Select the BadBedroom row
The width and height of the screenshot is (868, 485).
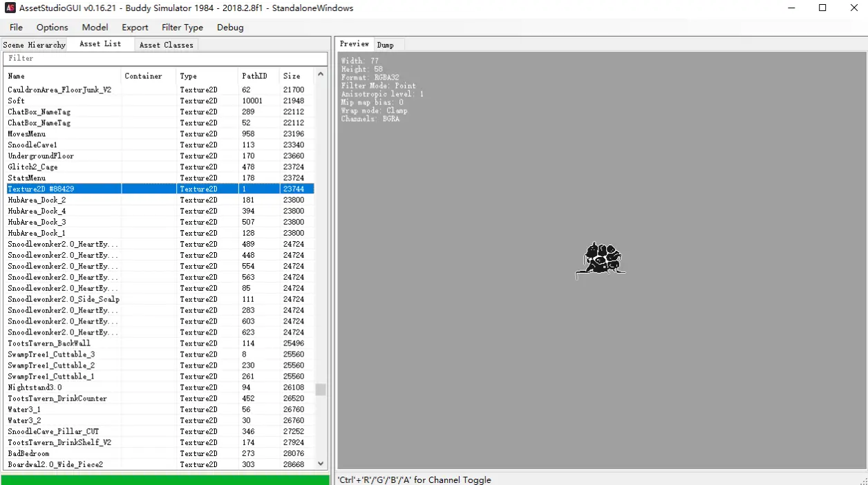pos(159,454)
